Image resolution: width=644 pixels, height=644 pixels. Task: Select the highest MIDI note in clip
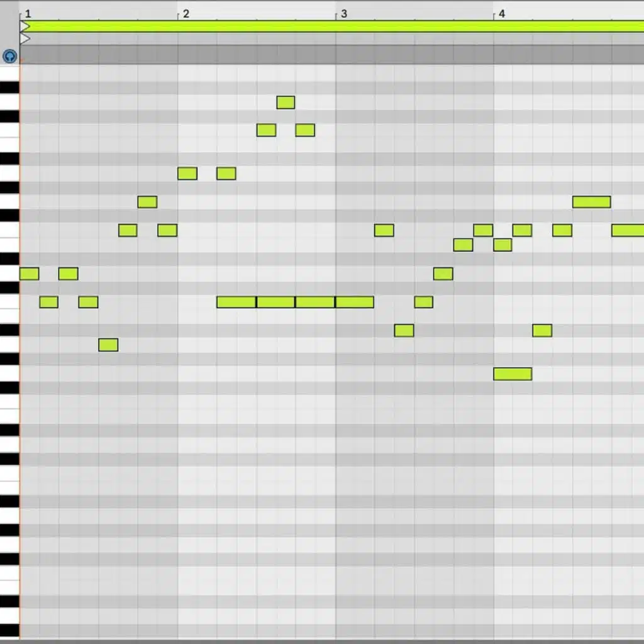point(286,102)
